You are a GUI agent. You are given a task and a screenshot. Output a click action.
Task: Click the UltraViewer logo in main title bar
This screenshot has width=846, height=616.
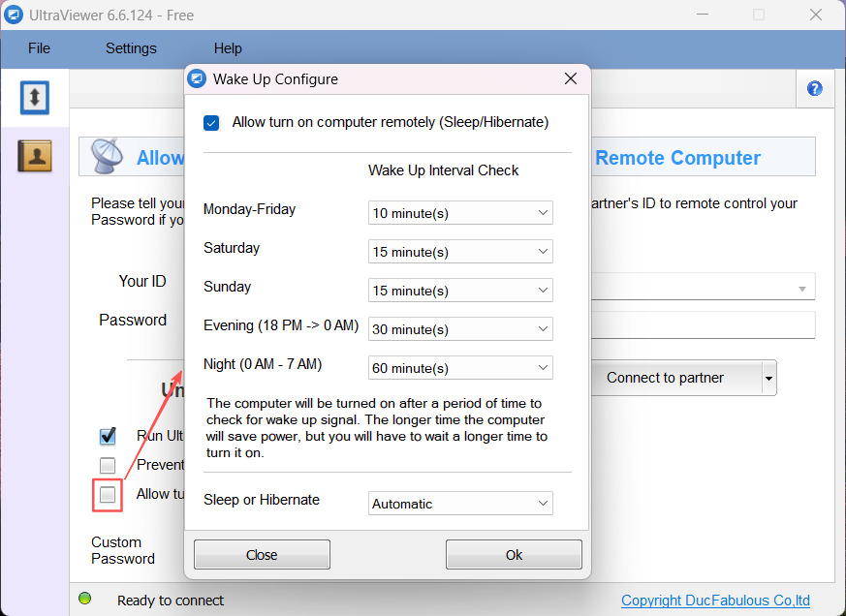coord(13,15)
